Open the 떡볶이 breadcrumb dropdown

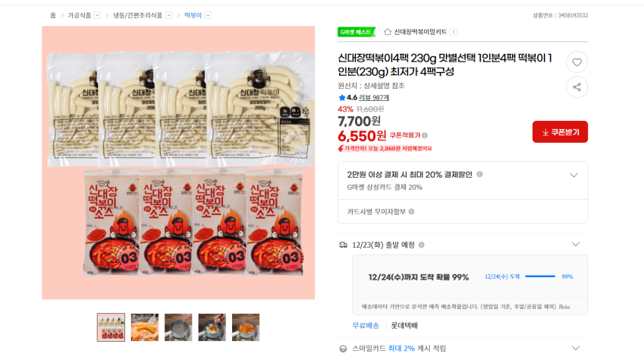(209, 15)
